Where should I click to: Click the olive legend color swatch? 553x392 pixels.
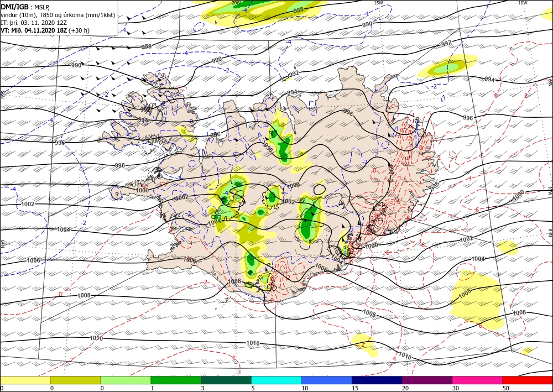pos(75,380)
